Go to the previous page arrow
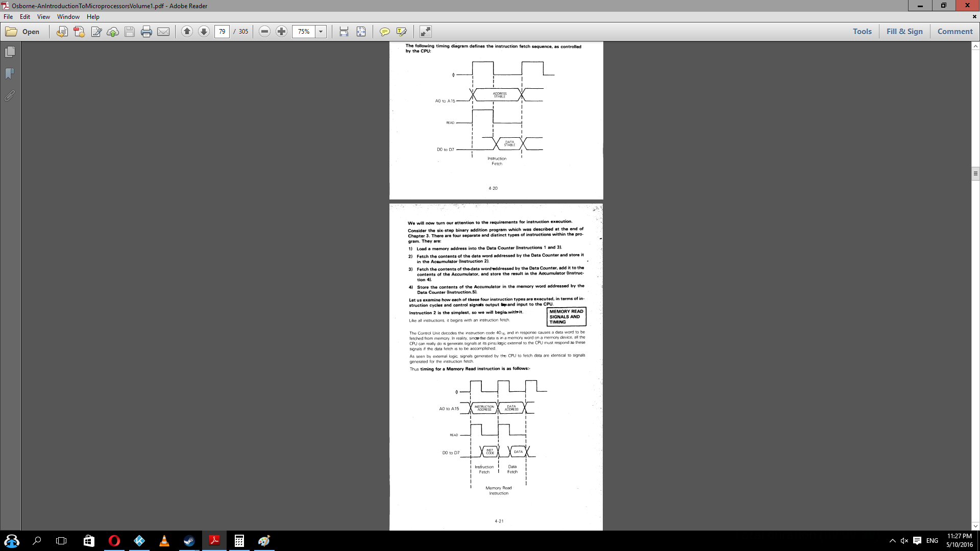The image size is (980, 551). (x=187, y=32)
